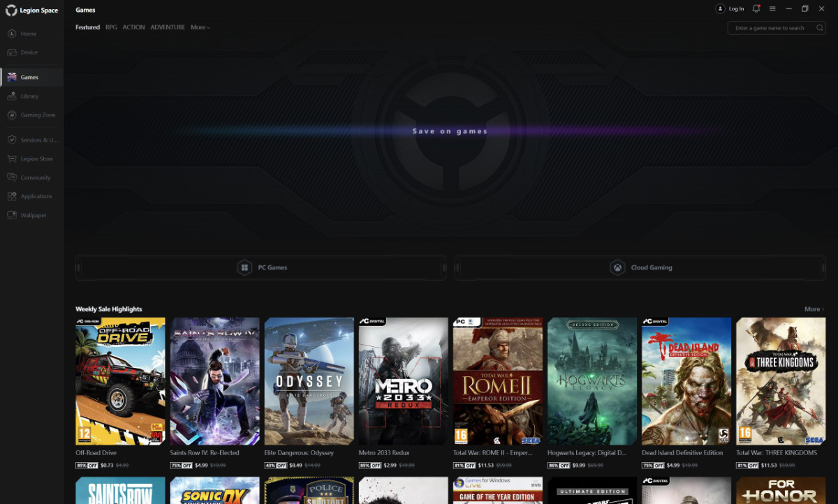
Task: Click the game name search field
Action: coord(768,28)
